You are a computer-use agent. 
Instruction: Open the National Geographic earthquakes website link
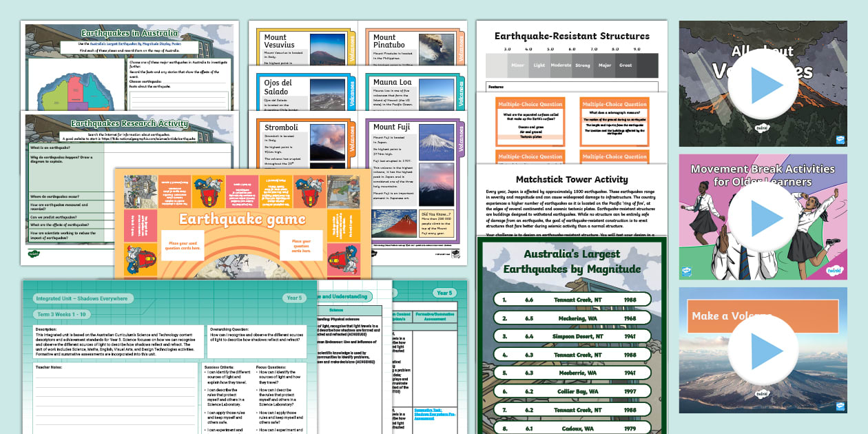click(147, 138)
